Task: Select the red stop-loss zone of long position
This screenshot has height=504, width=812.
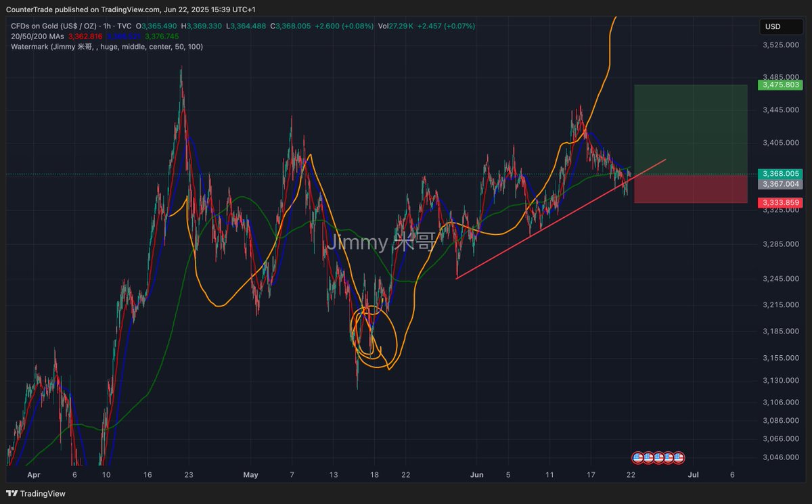Action: coord(690,189)
